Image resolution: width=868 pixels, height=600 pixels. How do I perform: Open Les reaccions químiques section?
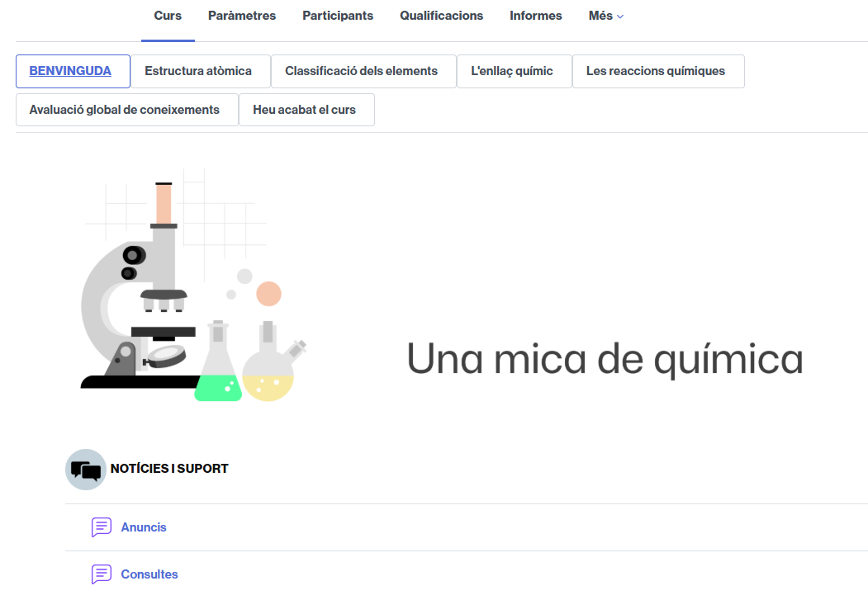(x=658, y=71)
